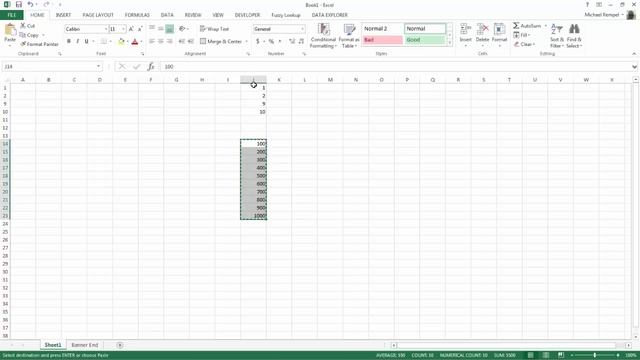Image resolution: width=640 pixels, height=360 pixels.
Task: Toggle bottom align
Action: tap(169, 29)
